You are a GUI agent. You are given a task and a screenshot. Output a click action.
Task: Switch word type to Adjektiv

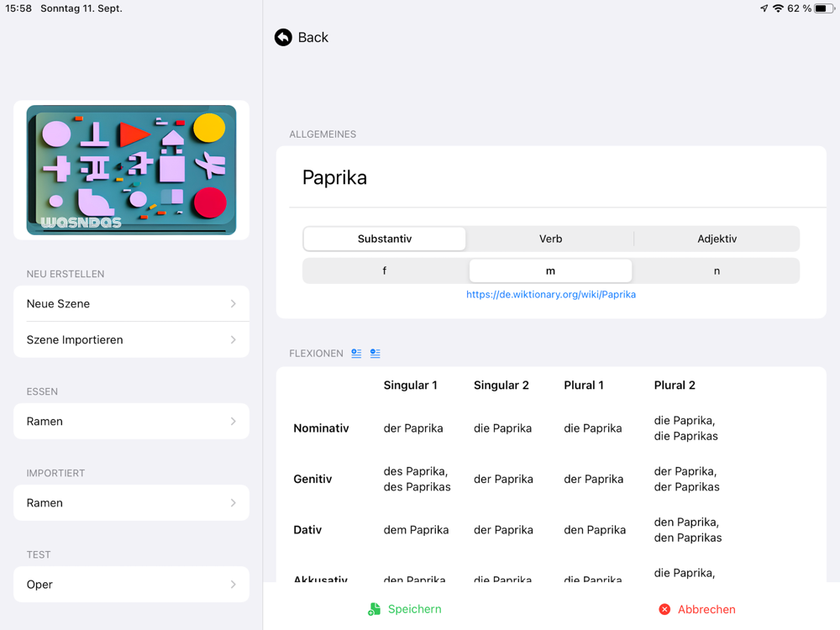717,239
